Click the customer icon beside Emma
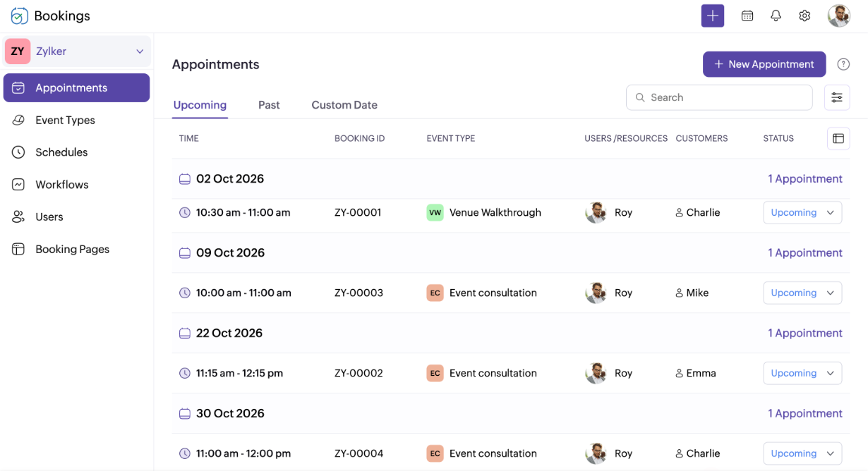 click(680, 373)
